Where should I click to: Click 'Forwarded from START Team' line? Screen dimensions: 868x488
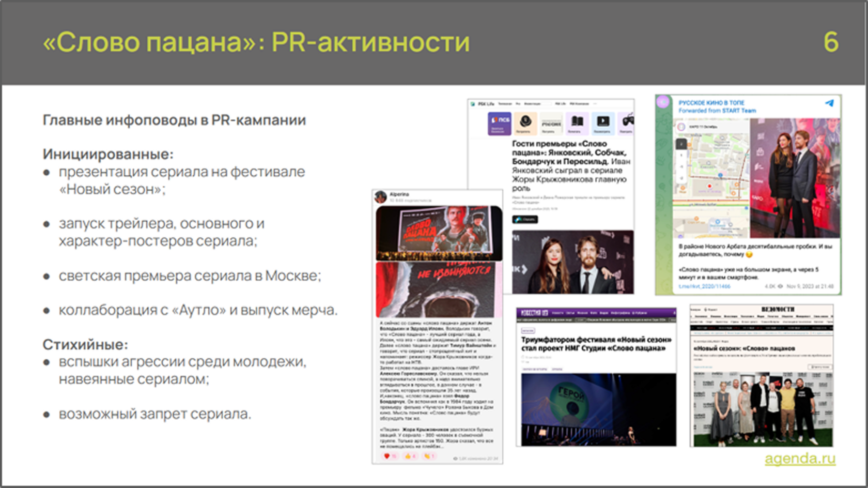click(717, 111)
